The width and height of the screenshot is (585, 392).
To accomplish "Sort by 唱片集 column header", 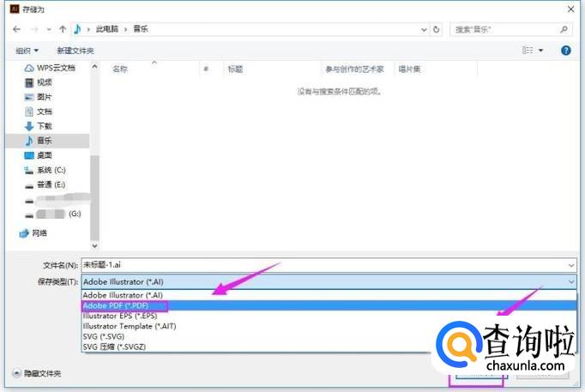I will click(x=409, y=69).
